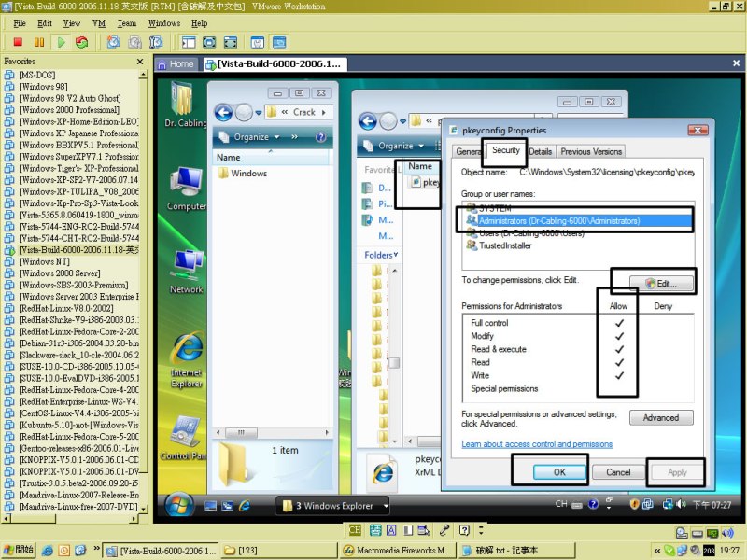Switch to the Home tab

[176, 64]
